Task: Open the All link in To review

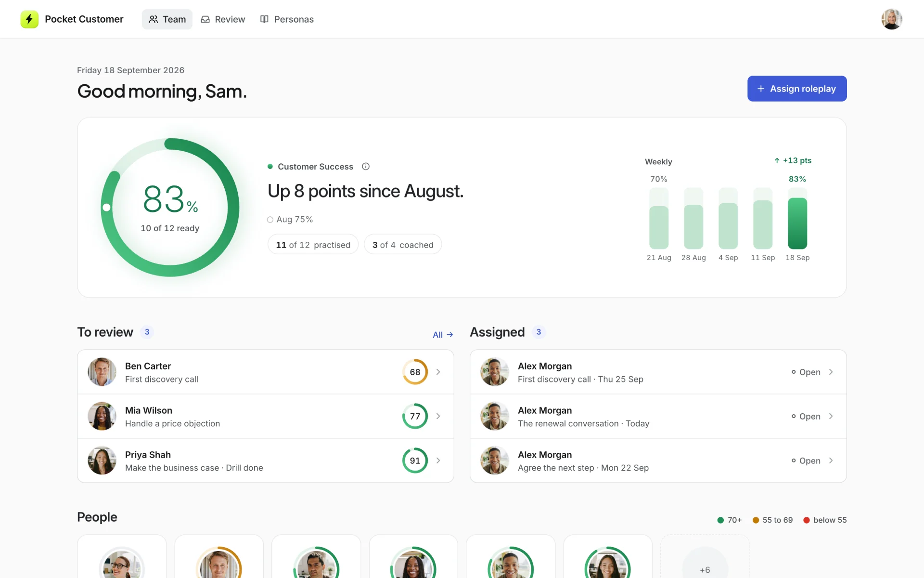Action: [443, 335]
